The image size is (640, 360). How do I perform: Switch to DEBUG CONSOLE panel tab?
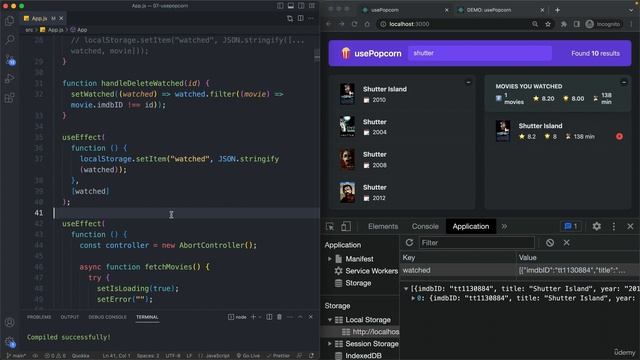click(107, 317)
